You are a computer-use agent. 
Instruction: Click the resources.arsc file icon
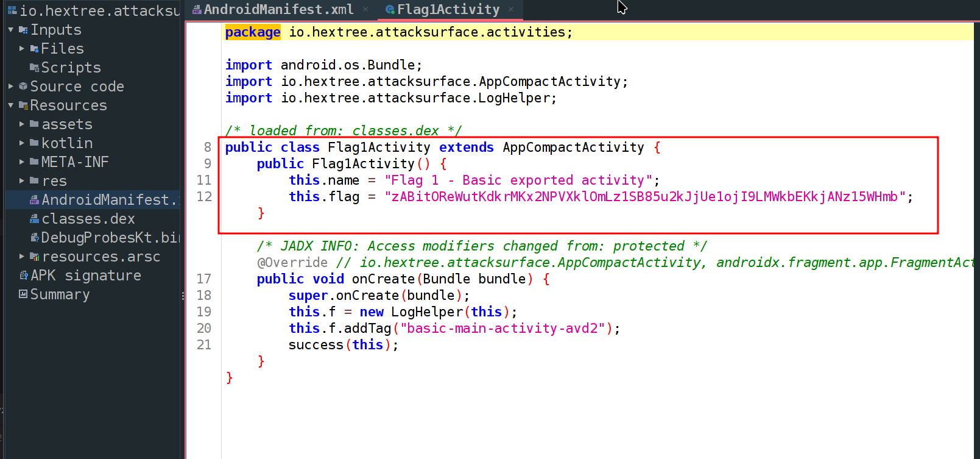35,257
